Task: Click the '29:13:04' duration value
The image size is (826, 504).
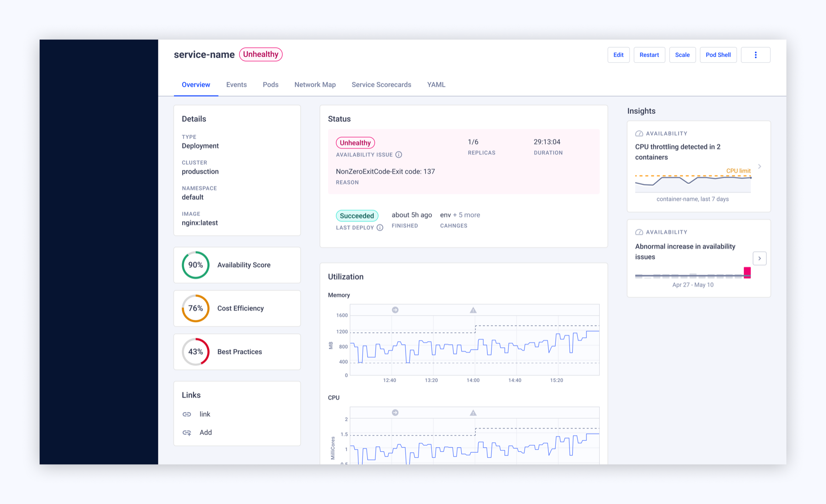Action: [x=547, y=142]
